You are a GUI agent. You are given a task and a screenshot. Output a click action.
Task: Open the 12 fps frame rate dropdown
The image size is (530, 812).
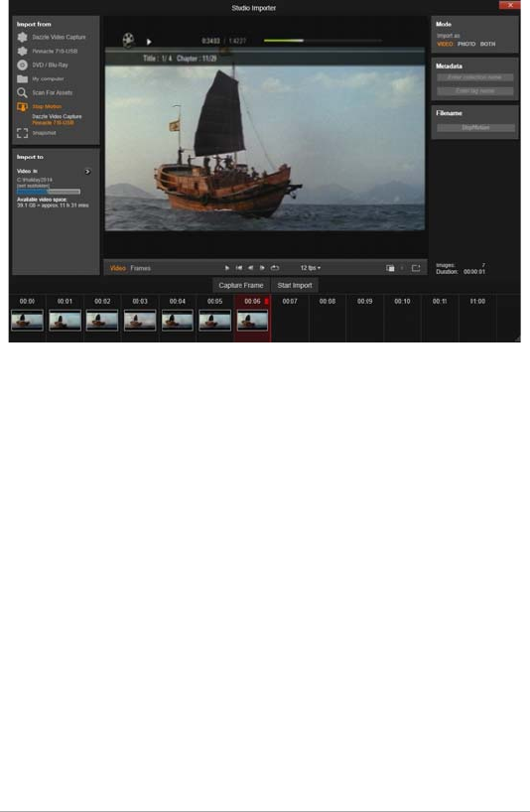click(311, 268)
